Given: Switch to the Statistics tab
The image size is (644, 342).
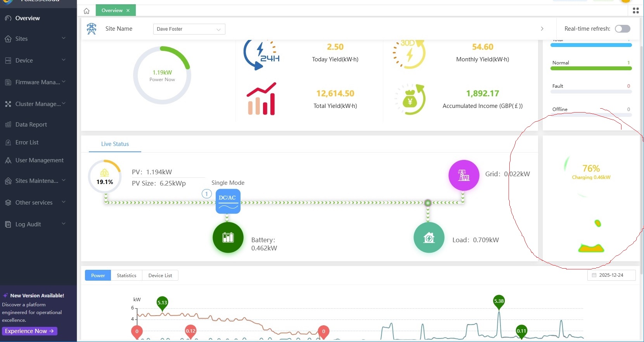Looking at the screenshot, I should 126,276.
